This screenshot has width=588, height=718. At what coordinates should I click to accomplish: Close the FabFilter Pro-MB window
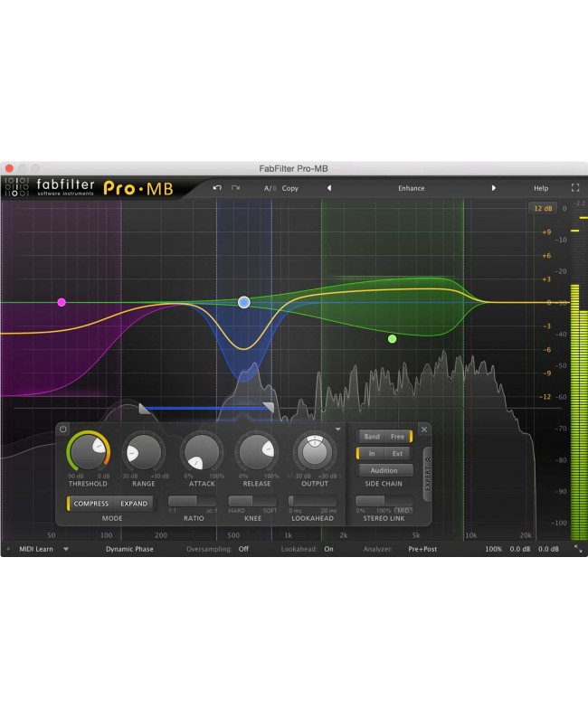[9, 168]
